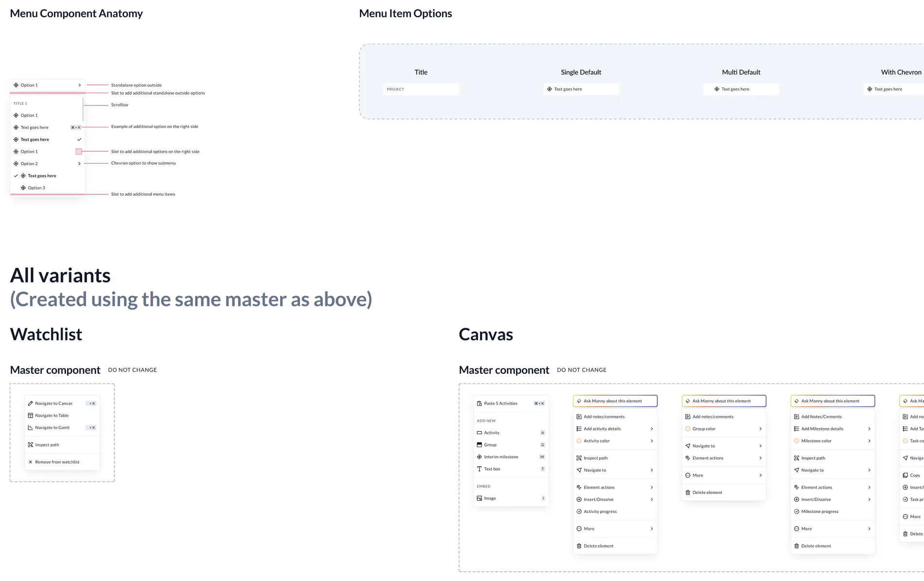Click the 'Chevron option to show submenu' annotation
The height and width of the screenshot is (581, 924).
pyautogui.click(x=143, y=163)
